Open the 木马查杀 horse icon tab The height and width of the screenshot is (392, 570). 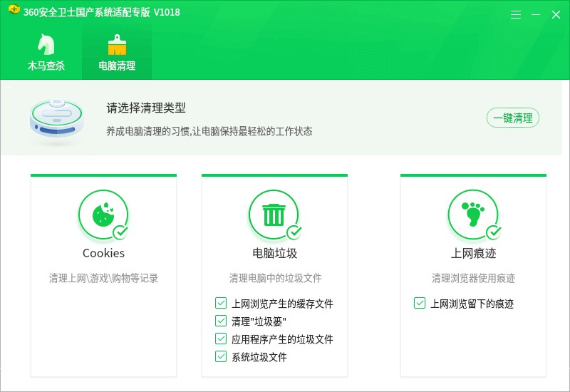(46, 53)
